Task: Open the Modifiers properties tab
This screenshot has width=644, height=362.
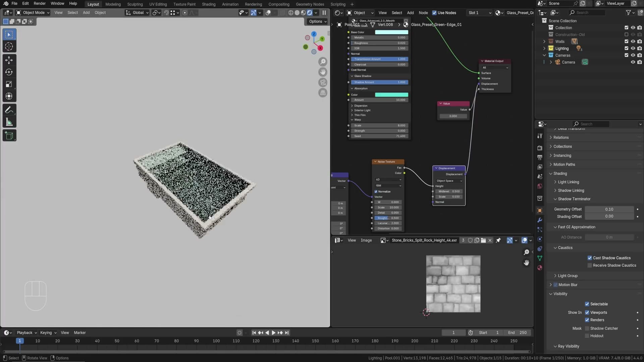Action: [540, 220]
